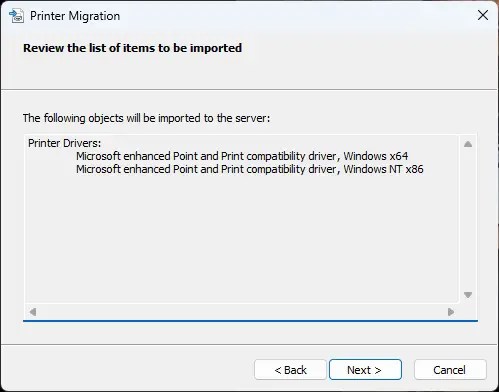Click the right arrow of horizontal scrollbar
This screenshot has width=499, height=392.
(x=451, y=312)
